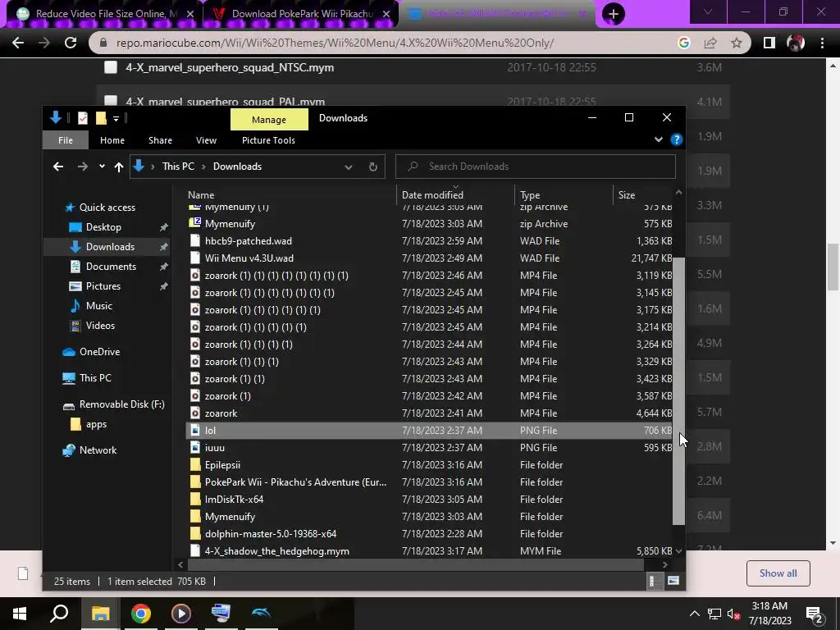Select Removable Disk (F:) in sidebar
Image resolution: width=840 pixels, height=630 pixels.
pos(121,404)
